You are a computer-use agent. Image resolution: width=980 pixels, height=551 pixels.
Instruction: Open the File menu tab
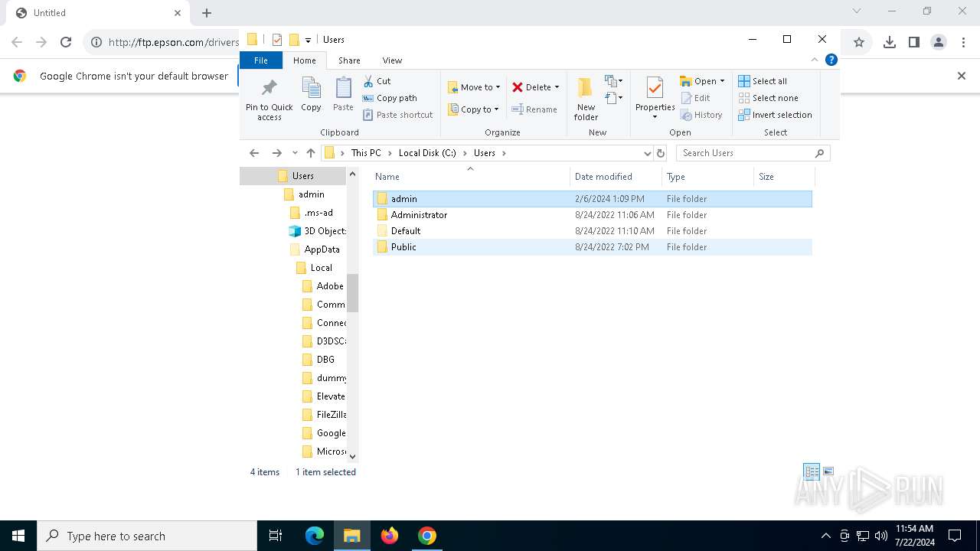coord(261,60)
